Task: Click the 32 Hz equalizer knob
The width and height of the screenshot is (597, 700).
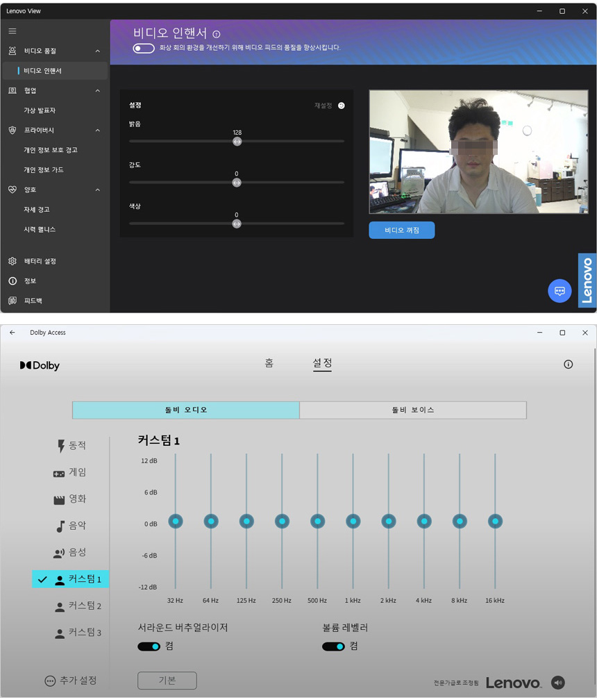Action: point(176,521)
